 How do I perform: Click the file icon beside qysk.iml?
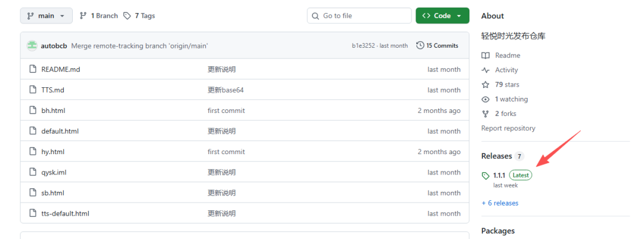[x=33, y=172]
